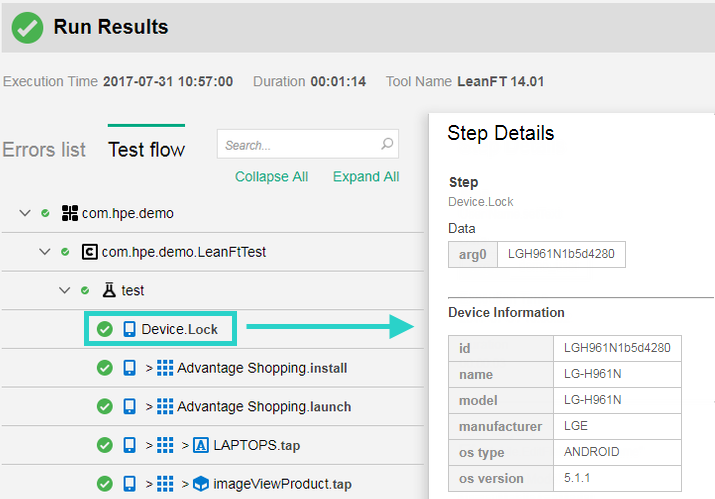Click the label icon before LAPTOPS.tap
Viewport: 715px width, 499px height.
pyautogui.click(x=200, y=446)
